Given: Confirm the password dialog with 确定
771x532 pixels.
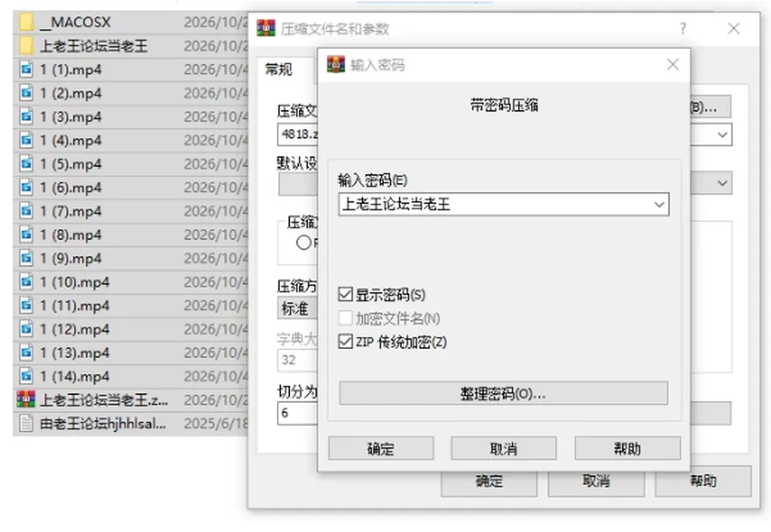Looking at the screenshot, I should click(x=381, y=449).
